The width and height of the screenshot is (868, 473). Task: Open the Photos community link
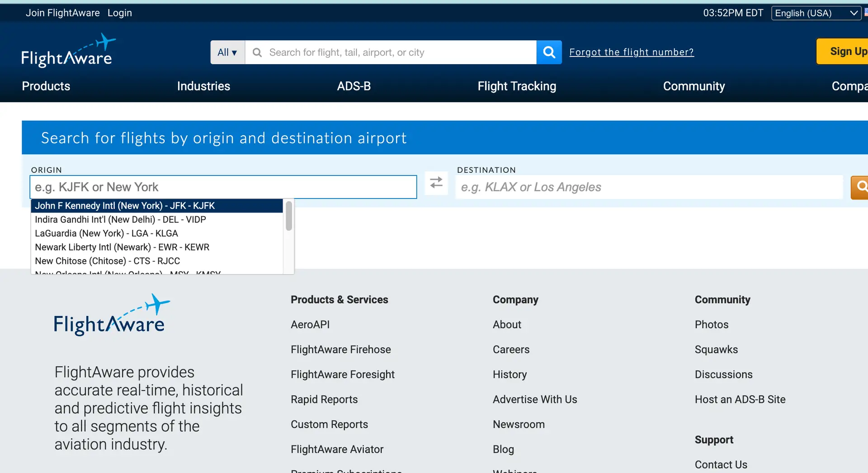pyautogui.click(x=712, y=325)
